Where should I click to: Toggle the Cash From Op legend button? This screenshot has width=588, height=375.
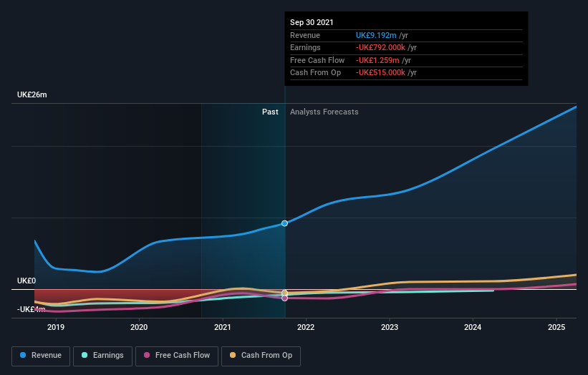(261, 356)
